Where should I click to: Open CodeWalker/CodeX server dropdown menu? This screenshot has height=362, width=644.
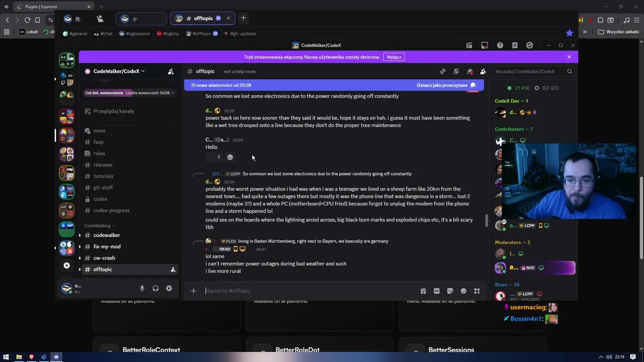tap(119, 71)
